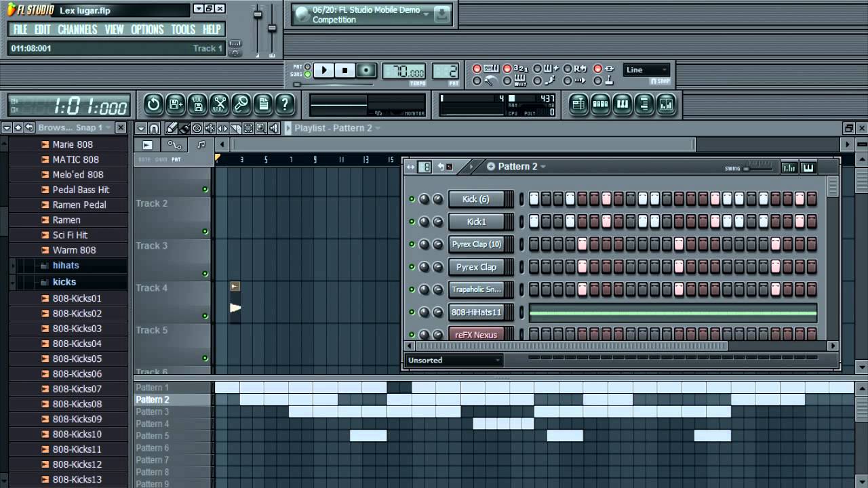Toggle the countdown before recording switch
The height and width of the screenshot is (488, 868).
point(507,69)
